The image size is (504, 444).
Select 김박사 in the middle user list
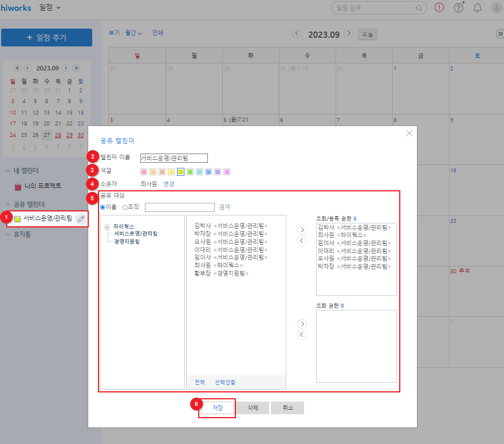point(231,226)
